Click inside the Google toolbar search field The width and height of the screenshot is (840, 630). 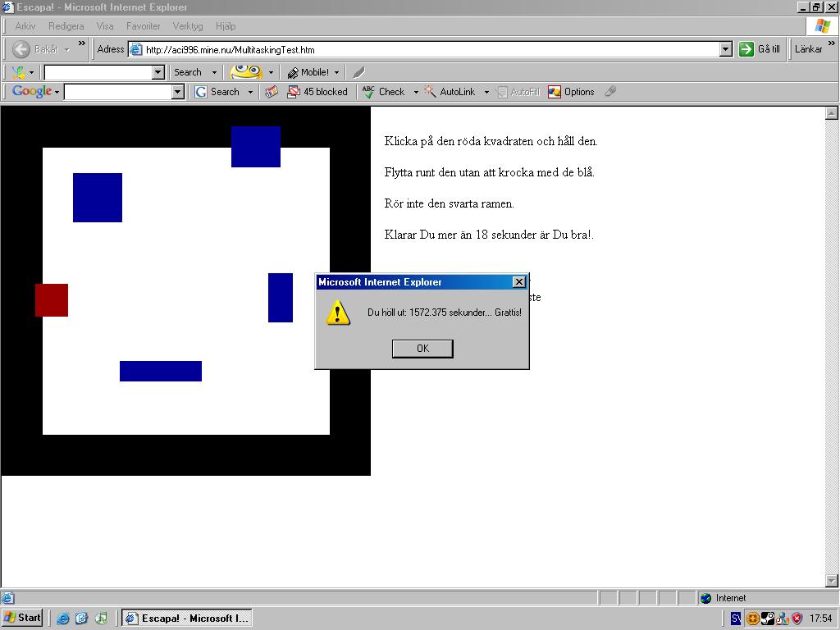pyautogui.click(x=118, y=92)
